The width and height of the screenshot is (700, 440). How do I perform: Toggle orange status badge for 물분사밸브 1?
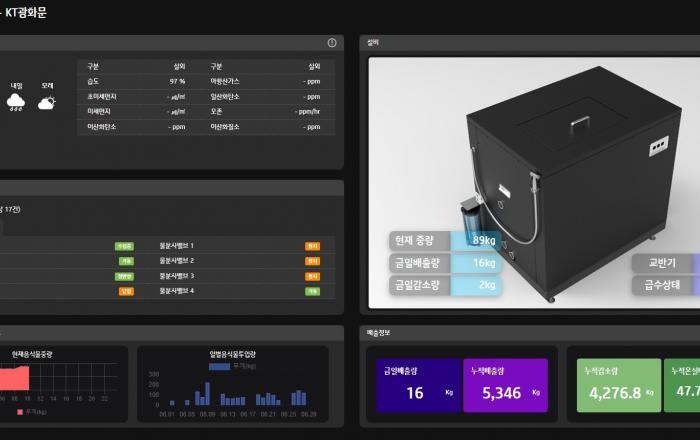pyautogui.click(x=312, y=245)
